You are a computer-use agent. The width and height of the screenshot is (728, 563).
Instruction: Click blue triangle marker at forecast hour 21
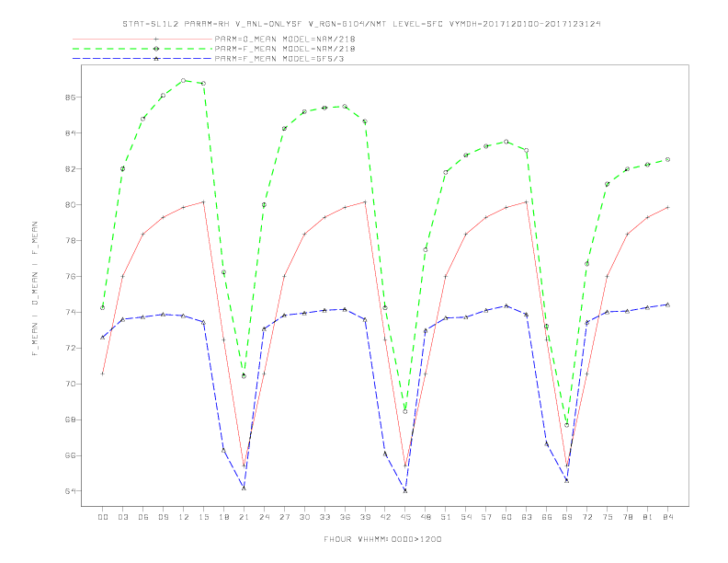244,488
